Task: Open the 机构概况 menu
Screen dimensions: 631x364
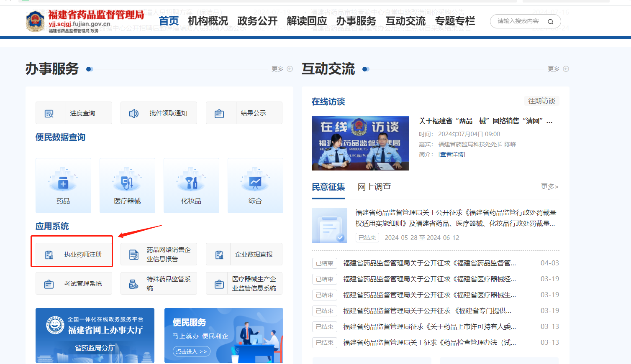Action: [x=208, y=21]
